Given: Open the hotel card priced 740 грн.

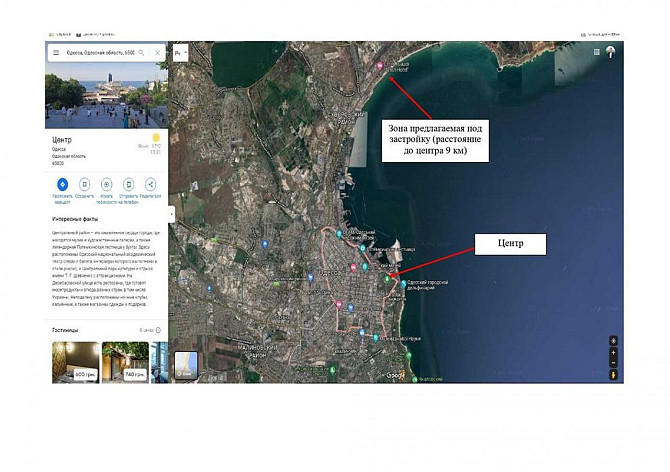Looking at the screenshot, I should pos(125,362).
